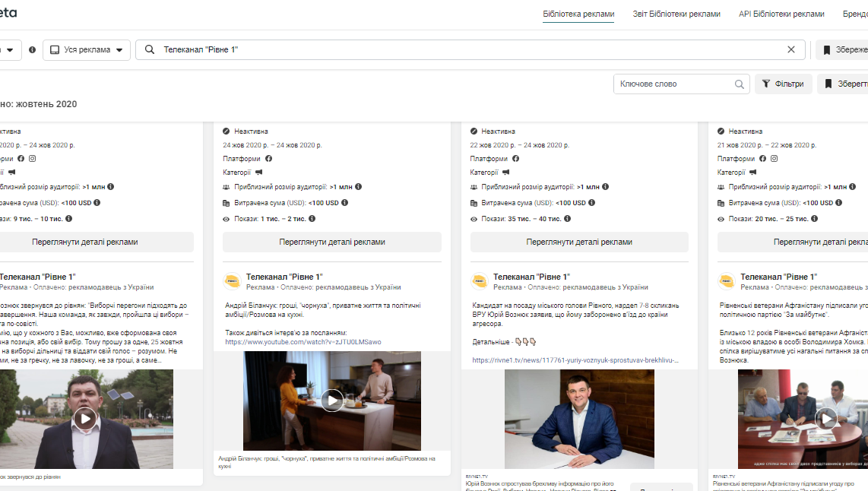868x491 pixels.
Task: Click inactive status icon in 22 жов card
Action: click(x=474, y=131)
